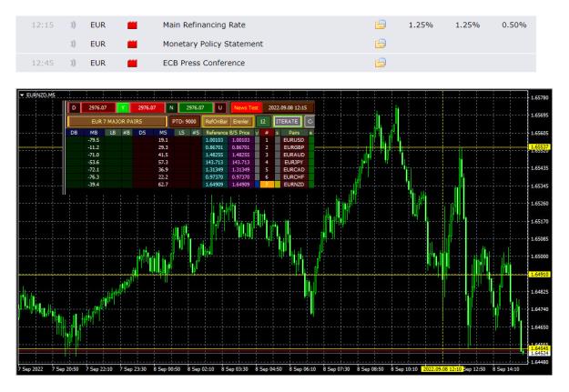Click the Pairs column header
The width and height of the screenshot is (569, 392).
coord(294,133)
